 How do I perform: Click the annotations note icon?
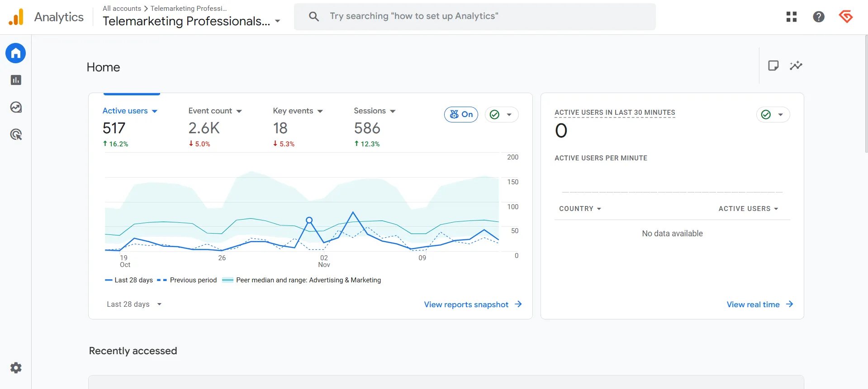(773, 66)
